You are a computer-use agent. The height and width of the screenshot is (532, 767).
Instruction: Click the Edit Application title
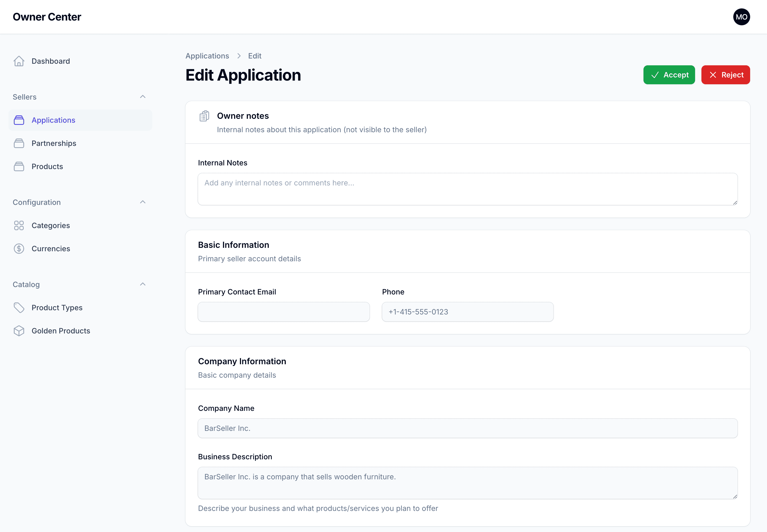pyautogui.click(x=243, y=75)
